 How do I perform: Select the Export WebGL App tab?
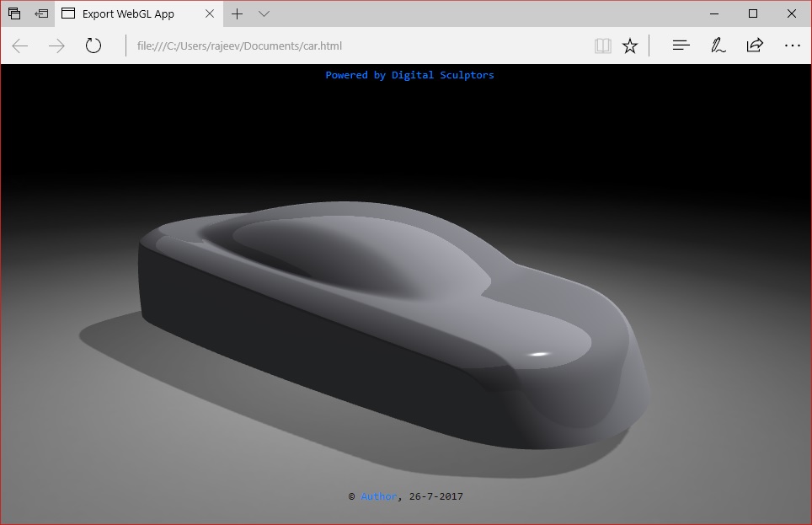(138, 14)
